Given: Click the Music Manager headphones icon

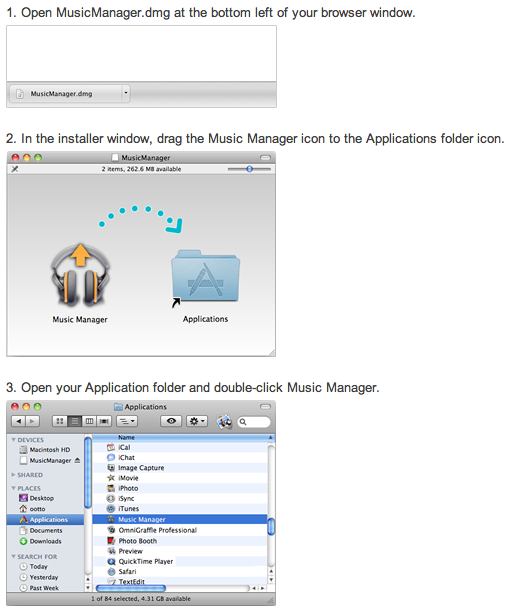Looking at the screenshot, I should [80, 275].
